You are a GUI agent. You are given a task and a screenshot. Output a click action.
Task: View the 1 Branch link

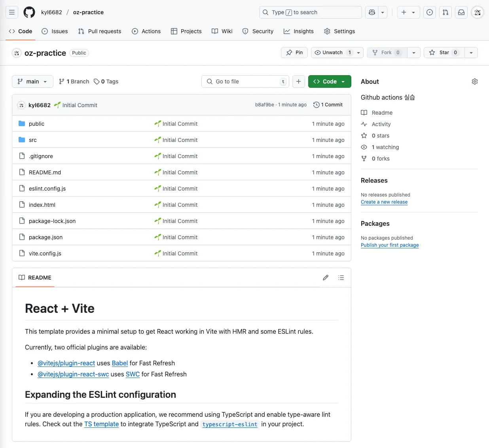tap(74, 81)
